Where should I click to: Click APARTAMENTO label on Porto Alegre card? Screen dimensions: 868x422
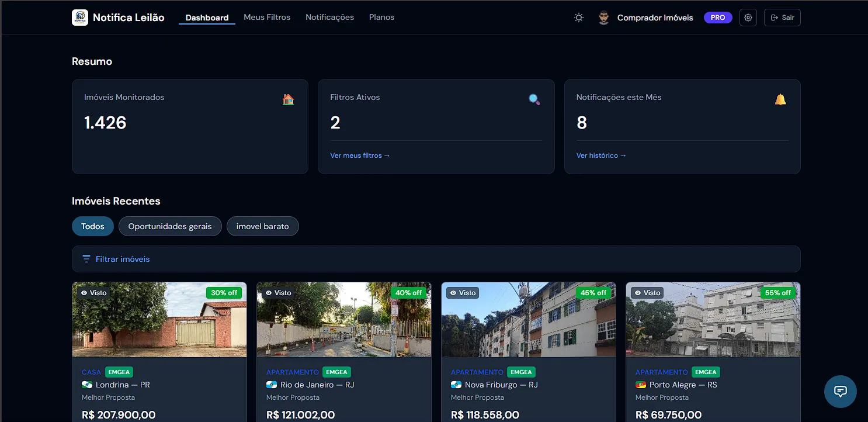tap(662, 372)
